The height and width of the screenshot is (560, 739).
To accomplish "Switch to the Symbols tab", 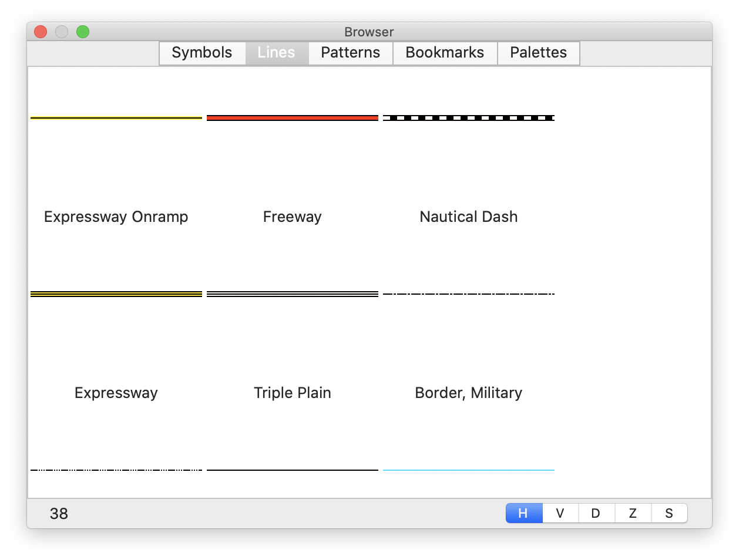I will [202, 53].
